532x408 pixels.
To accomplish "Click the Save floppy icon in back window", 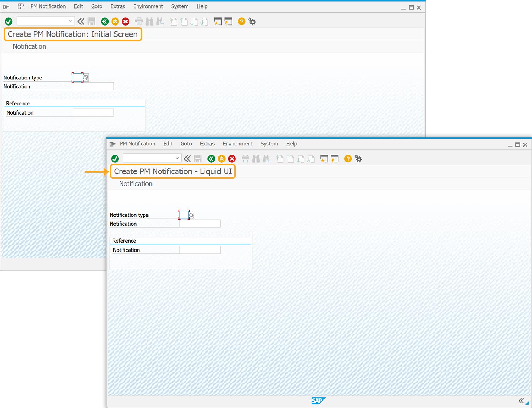I will coord(92,22).
